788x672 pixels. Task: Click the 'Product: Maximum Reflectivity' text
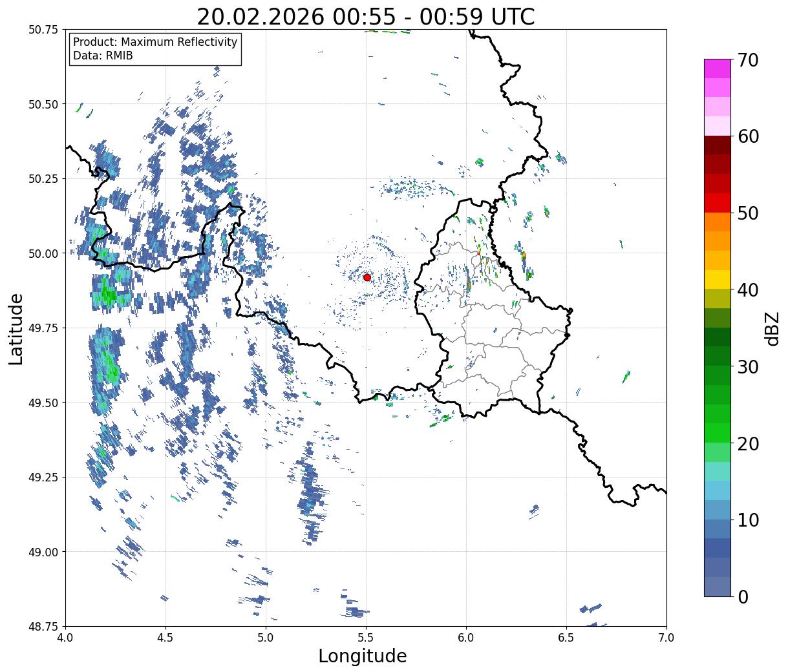click(x=155, y=42)
